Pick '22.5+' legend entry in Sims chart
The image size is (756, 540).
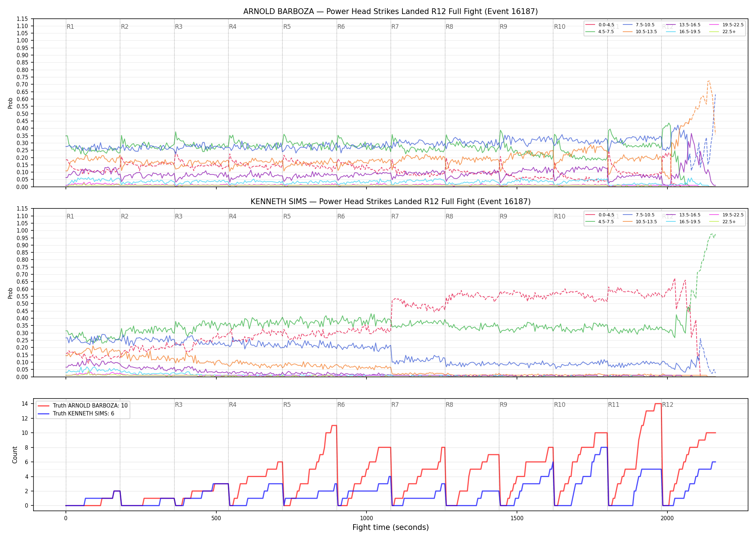723,222
